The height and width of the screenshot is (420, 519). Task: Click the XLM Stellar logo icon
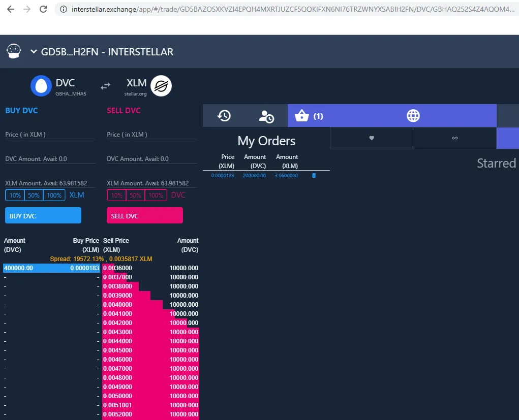click(161, 86)
